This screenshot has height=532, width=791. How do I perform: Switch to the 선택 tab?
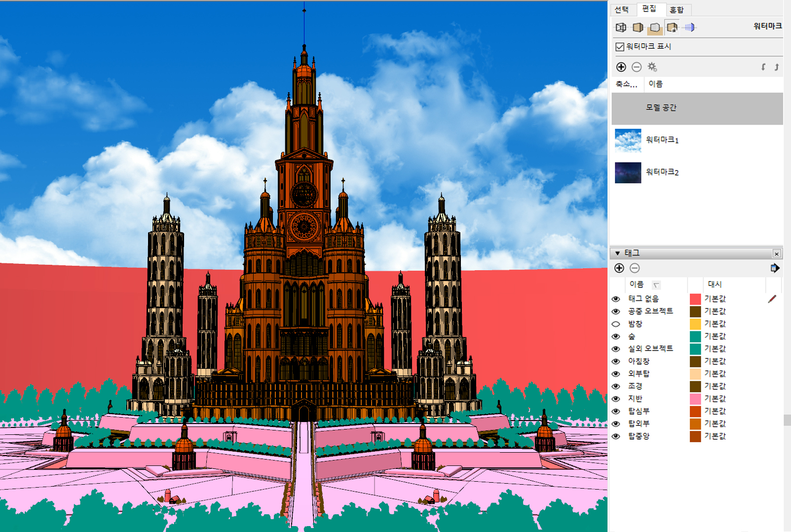(622, 10)
